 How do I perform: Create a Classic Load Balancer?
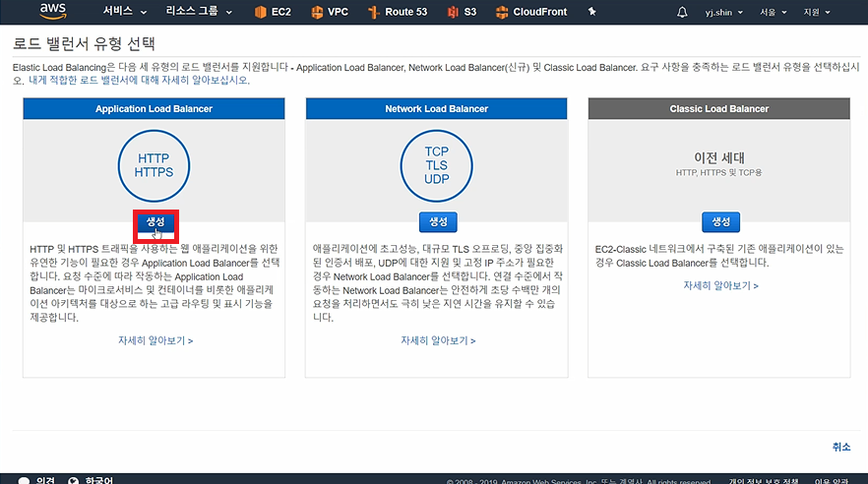tap(720, 221)
